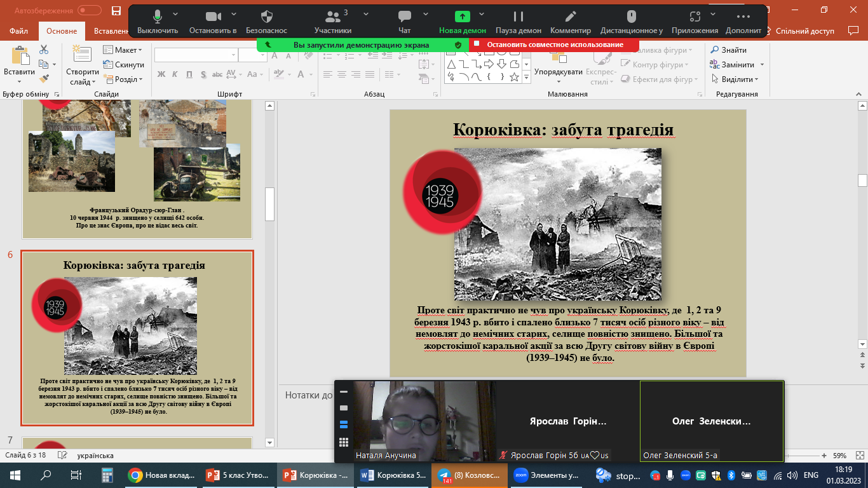
Task: Click the Наталя Анучина video tile
Action: click(424, 421)
